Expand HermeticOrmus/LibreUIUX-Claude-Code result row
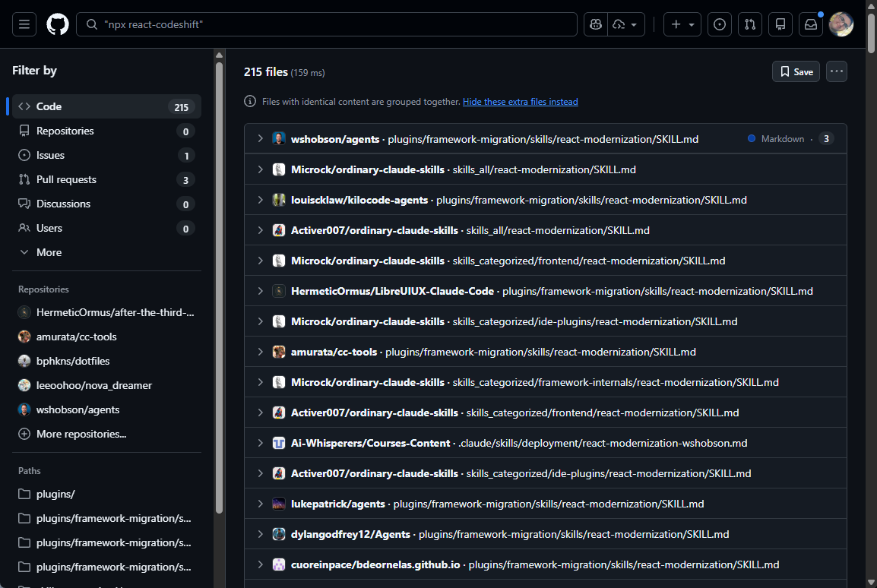This screenshot has width=877, height=588. 260,291
